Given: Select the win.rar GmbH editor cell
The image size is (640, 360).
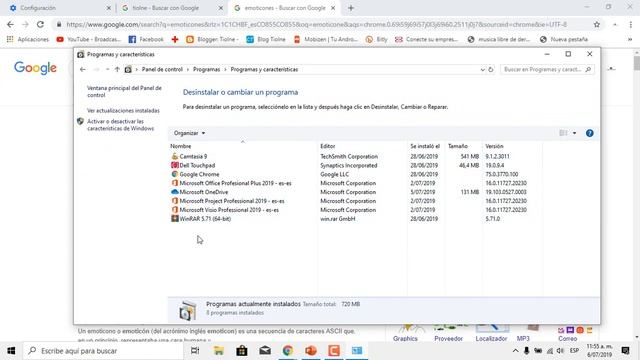Looking at the screenshot, I should coord(338,219).
